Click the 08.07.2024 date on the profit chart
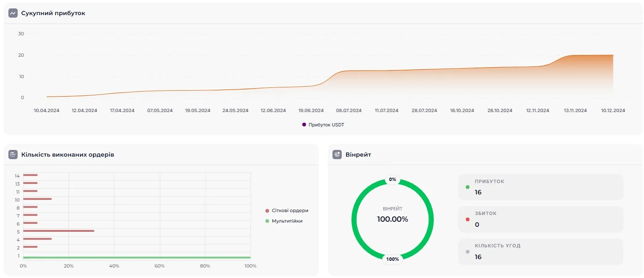The image size is (644, 278). click(x=348, y=111)
